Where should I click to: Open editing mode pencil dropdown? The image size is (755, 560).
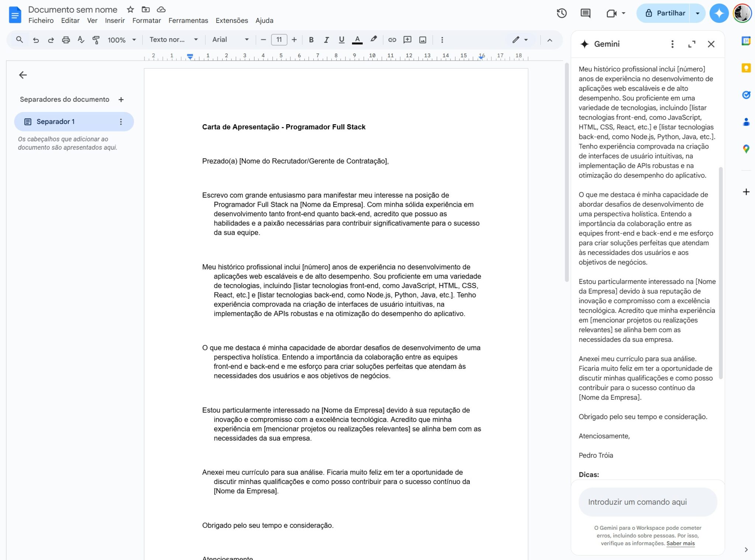[520, 40]
